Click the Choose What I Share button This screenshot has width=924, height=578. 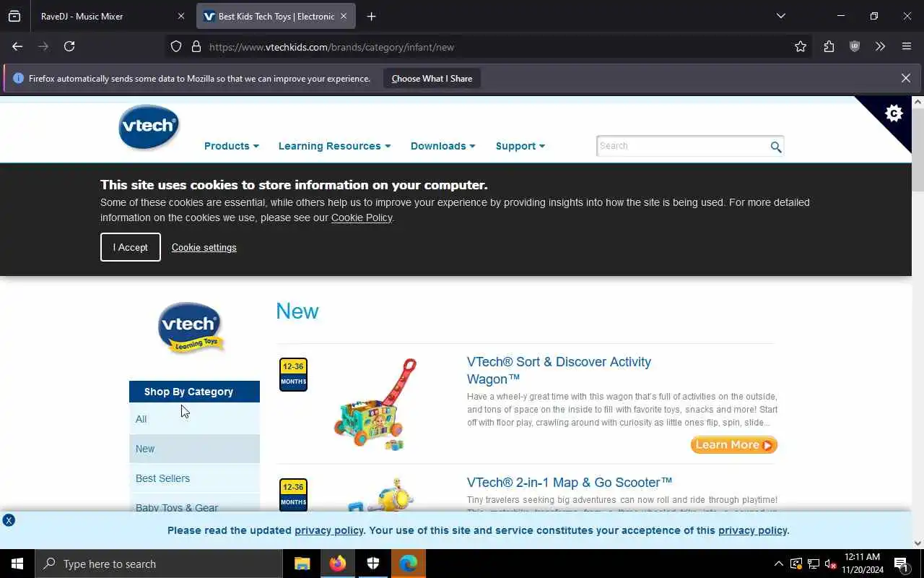(x=432, y=79)
